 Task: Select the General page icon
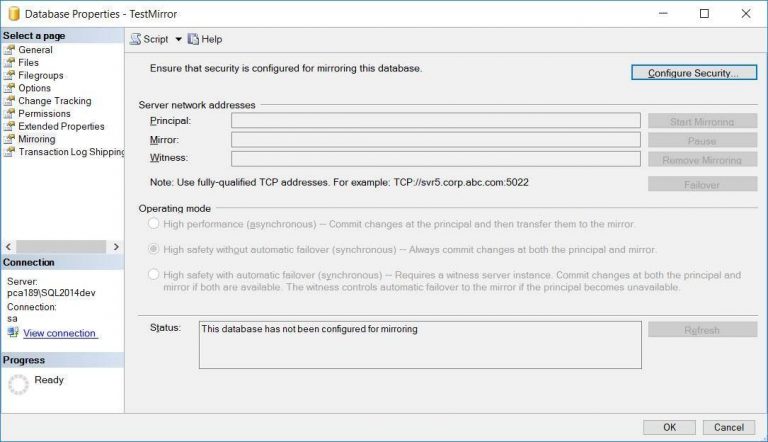pyautogui.click(x=10, y=50)
